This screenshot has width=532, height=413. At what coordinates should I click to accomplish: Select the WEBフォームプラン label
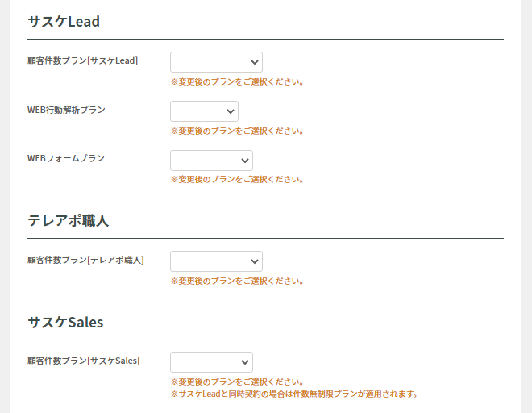point(65,159)
